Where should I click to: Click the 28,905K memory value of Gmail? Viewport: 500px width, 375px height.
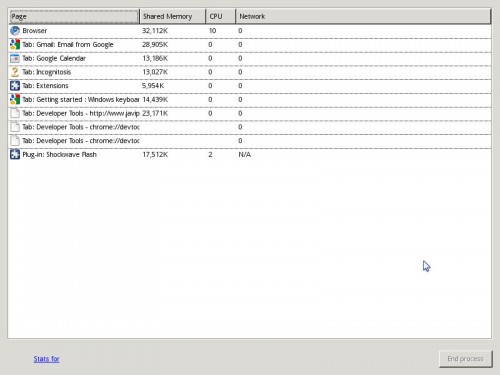tap(155, 44)
